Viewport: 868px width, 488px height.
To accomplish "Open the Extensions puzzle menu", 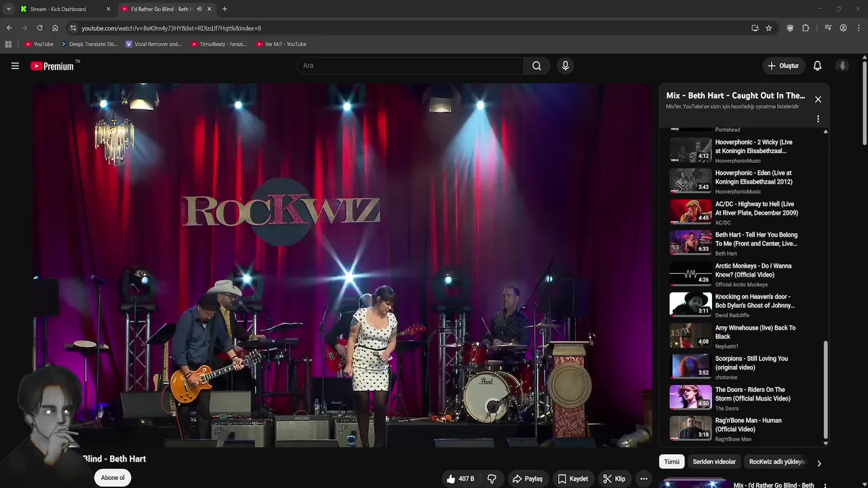I will (x=806, y=28).
